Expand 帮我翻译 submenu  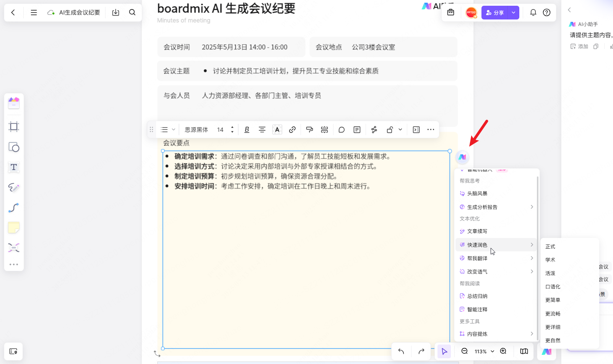tap(496, 258)
